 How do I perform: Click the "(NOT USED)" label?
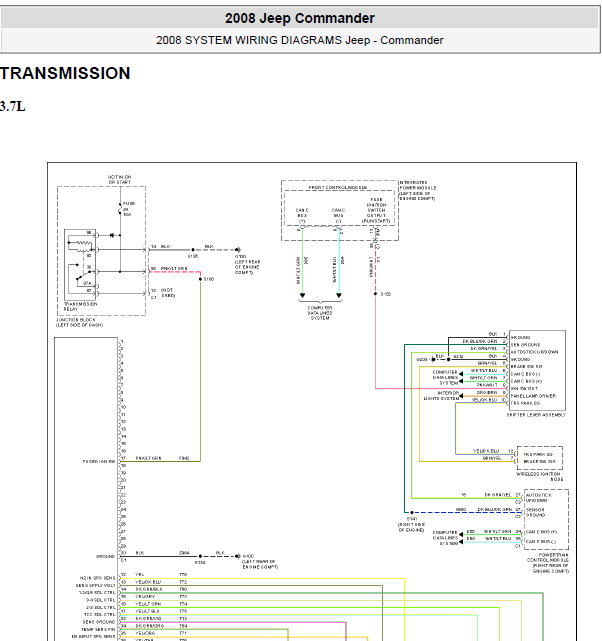(168, 293)
